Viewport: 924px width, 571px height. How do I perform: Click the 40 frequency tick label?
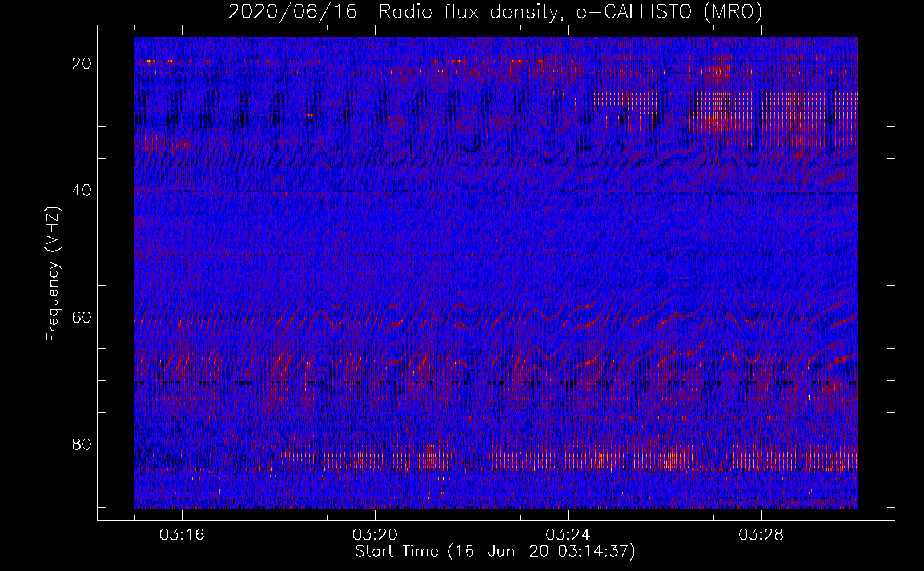point(82,190)
